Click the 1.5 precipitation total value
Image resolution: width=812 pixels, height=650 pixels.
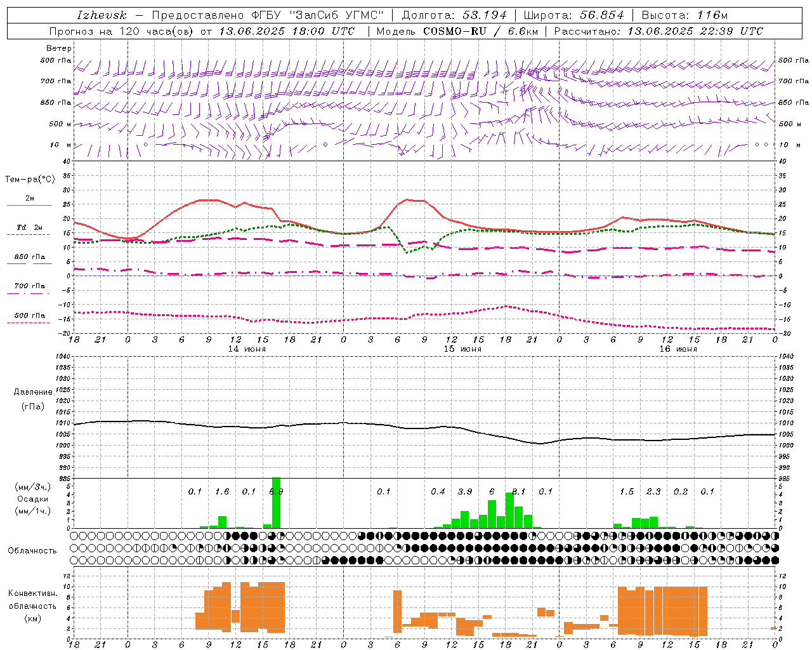tap(627, 491)
